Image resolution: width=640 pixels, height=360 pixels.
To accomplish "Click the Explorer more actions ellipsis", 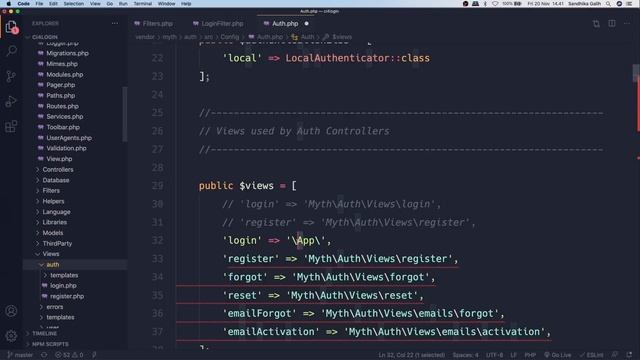I will point(115,24).
